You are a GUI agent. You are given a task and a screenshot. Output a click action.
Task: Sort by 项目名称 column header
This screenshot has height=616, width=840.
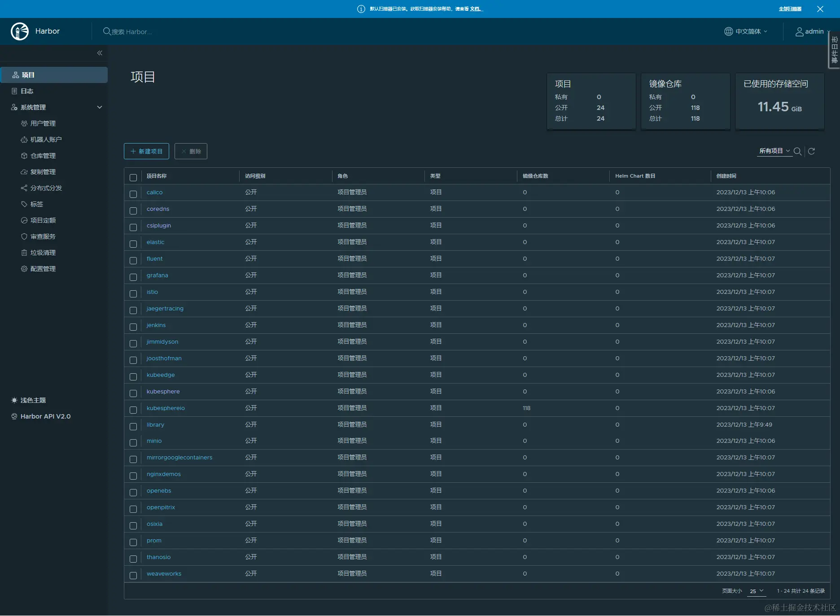coord(157,176)
